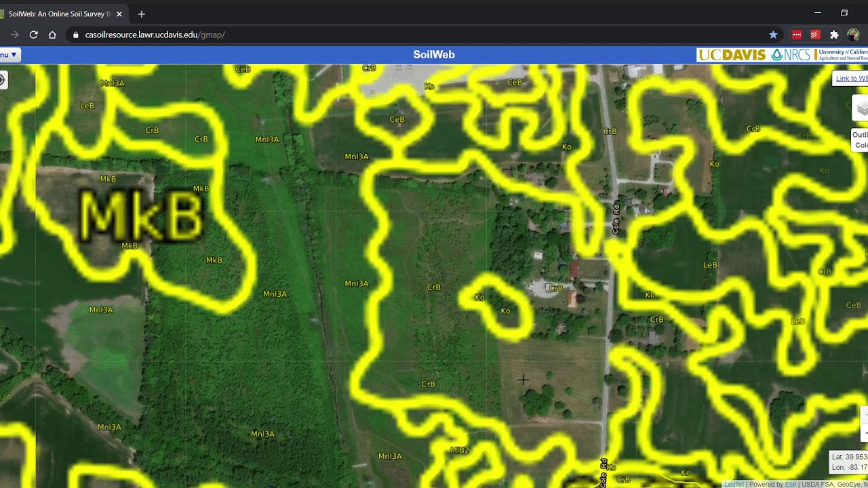The height and width of the screenshot is (488, 868).
Task: Click the browser home icon
Action: pyautogui.click(x=52, y=35)
